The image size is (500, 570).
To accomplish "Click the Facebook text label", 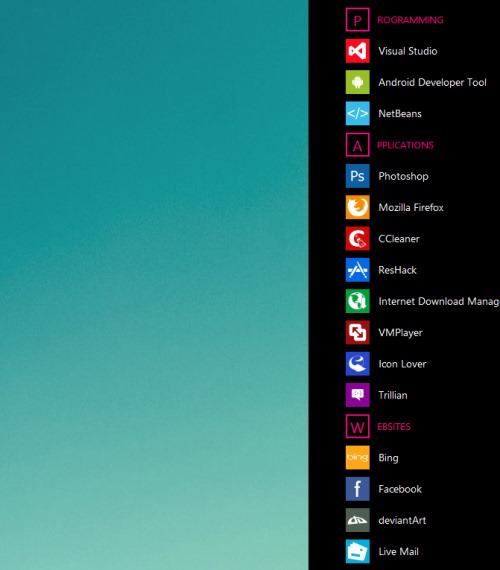I will (x=400, y=489).
